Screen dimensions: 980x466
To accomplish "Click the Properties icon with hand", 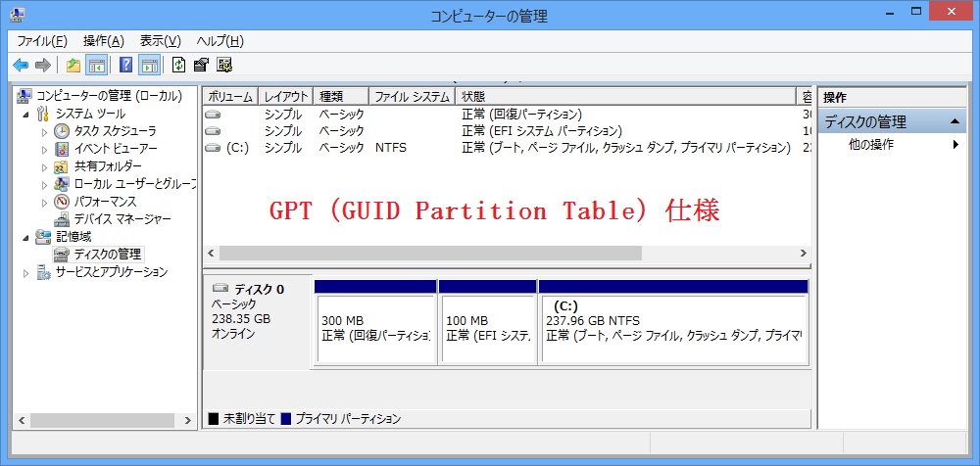I will [201, 65].
